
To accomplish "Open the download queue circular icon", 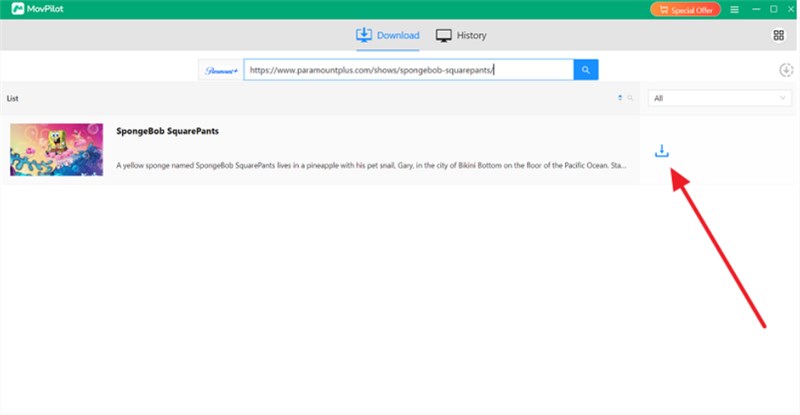I will 786,70.
